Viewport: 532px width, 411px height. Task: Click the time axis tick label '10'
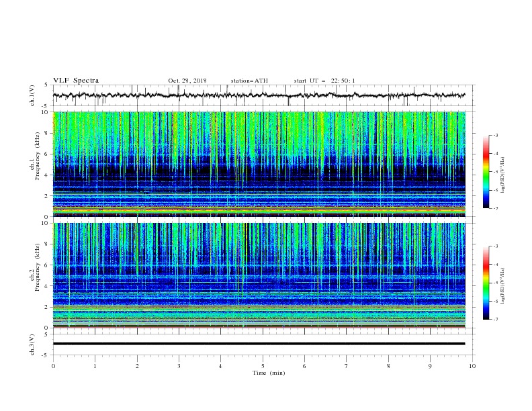472,366
